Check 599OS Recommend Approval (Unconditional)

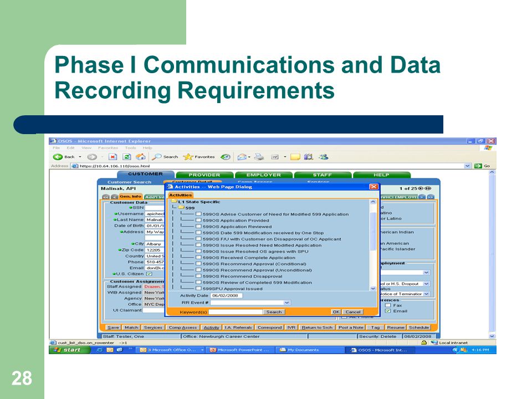pos(198,270)
